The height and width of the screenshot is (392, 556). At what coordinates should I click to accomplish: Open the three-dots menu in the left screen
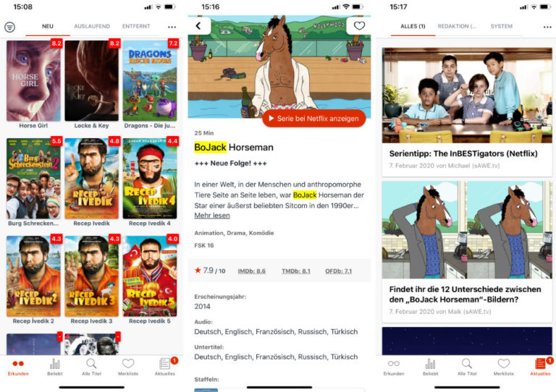(x=172, y=27)
